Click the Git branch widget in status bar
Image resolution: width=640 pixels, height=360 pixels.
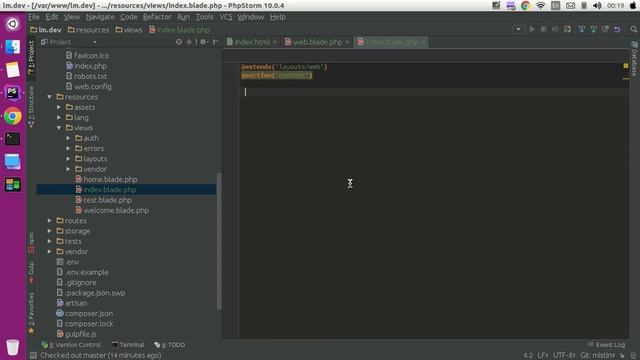point(597,356)
